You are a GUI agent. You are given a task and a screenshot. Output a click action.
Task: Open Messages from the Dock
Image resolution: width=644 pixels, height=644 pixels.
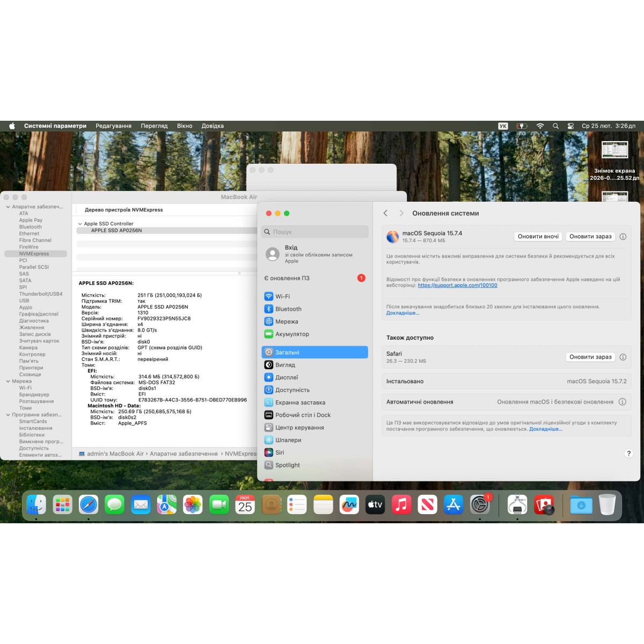[114, 504]
